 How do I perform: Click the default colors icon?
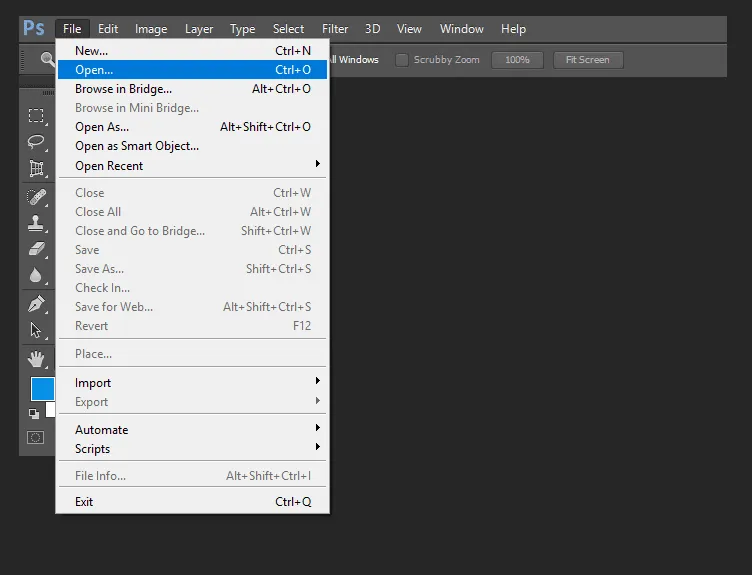click(x=34, y=413)
